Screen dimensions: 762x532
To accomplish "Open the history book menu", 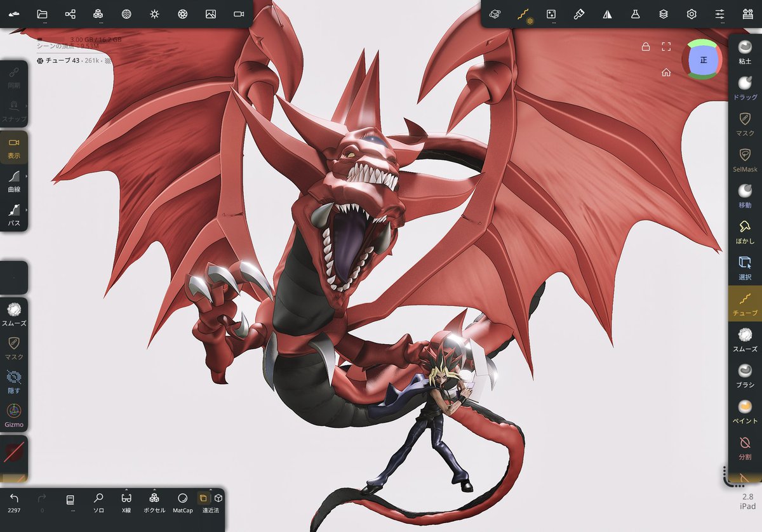I will (70, 502).
